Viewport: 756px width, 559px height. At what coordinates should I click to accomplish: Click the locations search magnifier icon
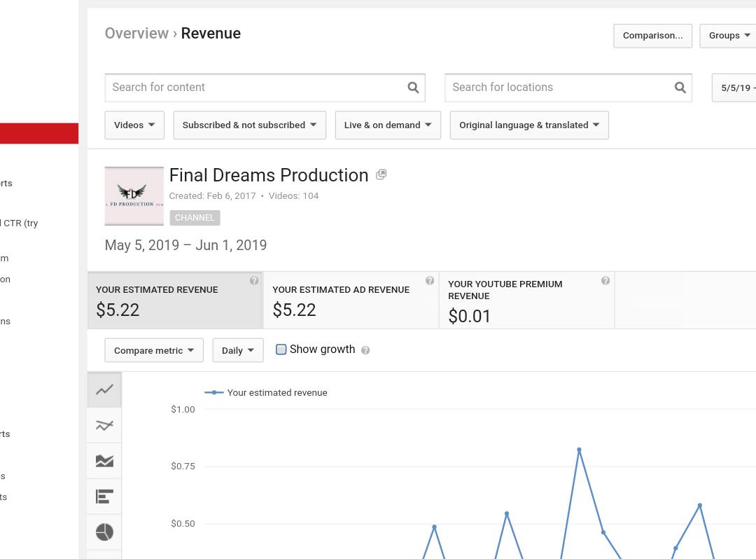(680, 88)
